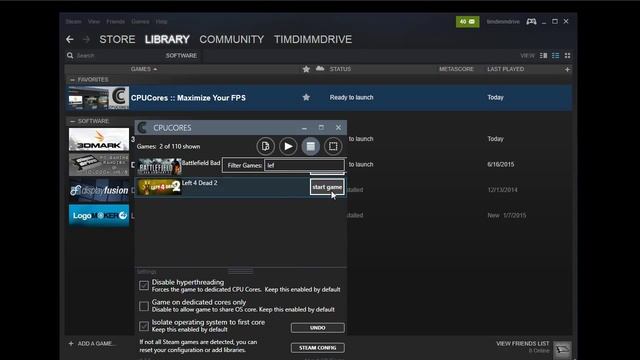Open the Games menu
640x360 pixels.
click(x=140, y=21)
